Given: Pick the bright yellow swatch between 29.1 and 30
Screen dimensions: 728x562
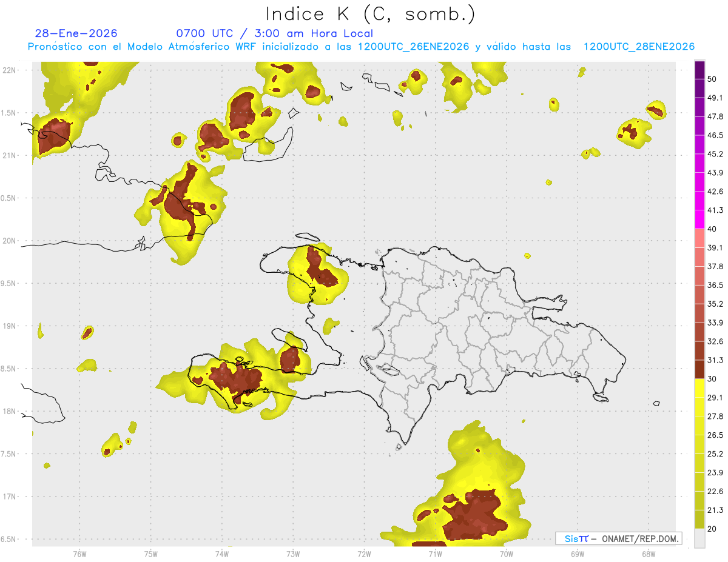Looking at the screenshot, I should 699,388.
